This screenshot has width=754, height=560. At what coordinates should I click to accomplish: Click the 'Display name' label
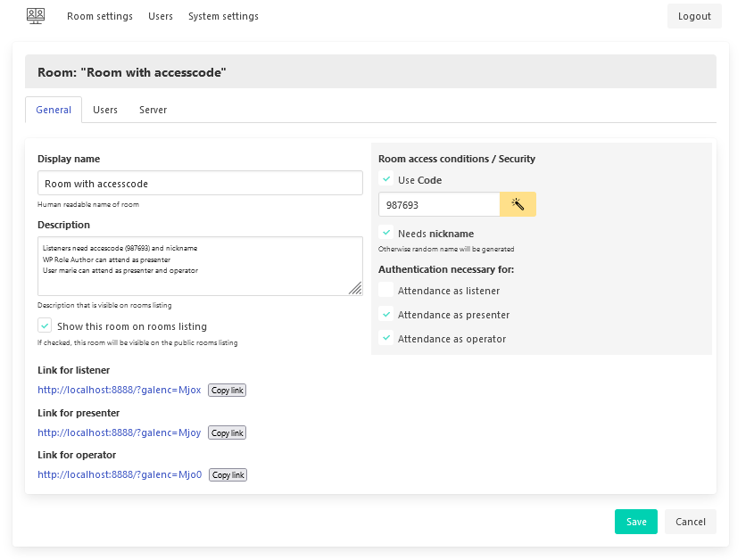tap(69, 159)
